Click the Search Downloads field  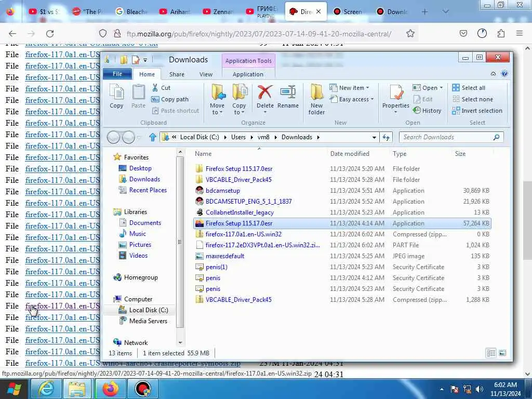point(451,137)
